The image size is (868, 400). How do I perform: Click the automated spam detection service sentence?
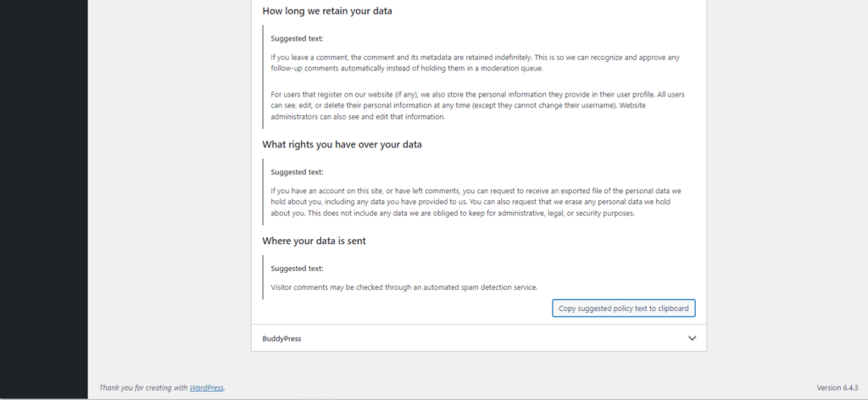point(403,287)
